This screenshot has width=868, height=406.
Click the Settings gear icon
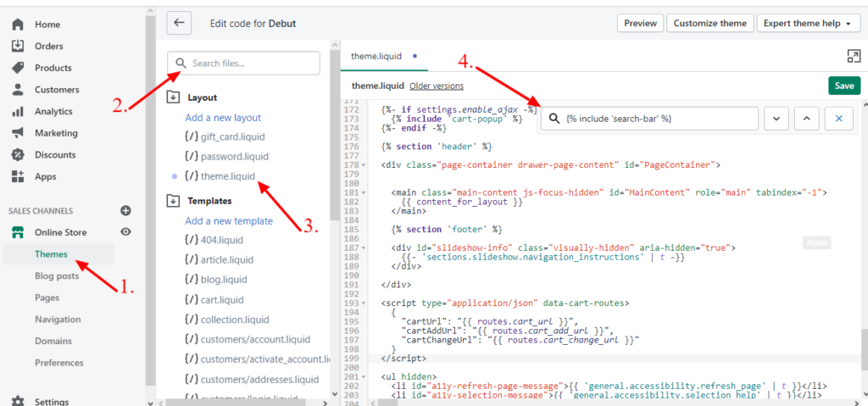coord(18,401)
